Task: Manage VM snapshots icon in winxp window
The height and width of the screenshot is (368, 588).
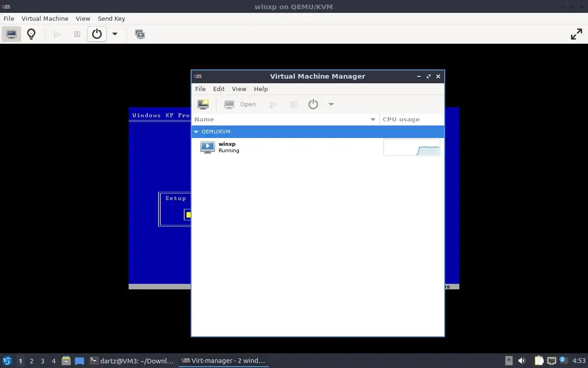Action: point(140,34)
